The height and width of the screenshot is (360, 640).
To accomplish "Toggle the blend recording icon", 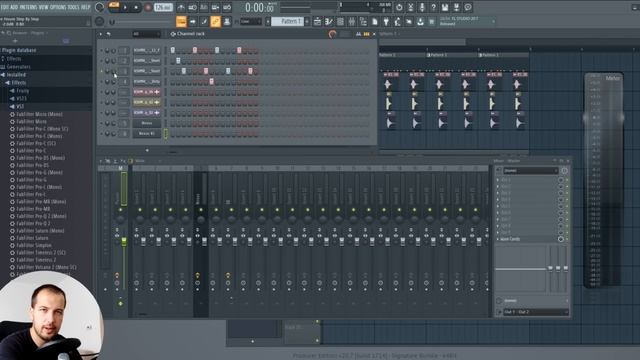I will pyautogui.click(x=215, y=7).
